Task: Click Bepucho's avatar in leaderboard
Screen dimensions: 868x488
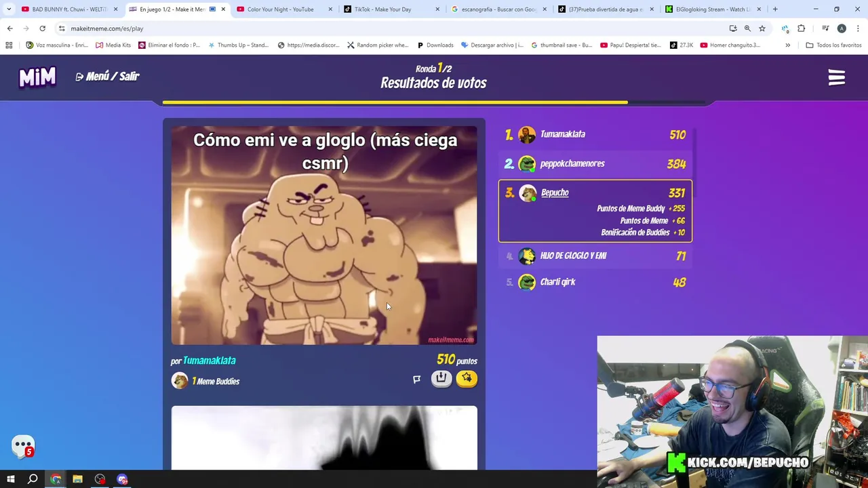Action: [x=528, y=193]
